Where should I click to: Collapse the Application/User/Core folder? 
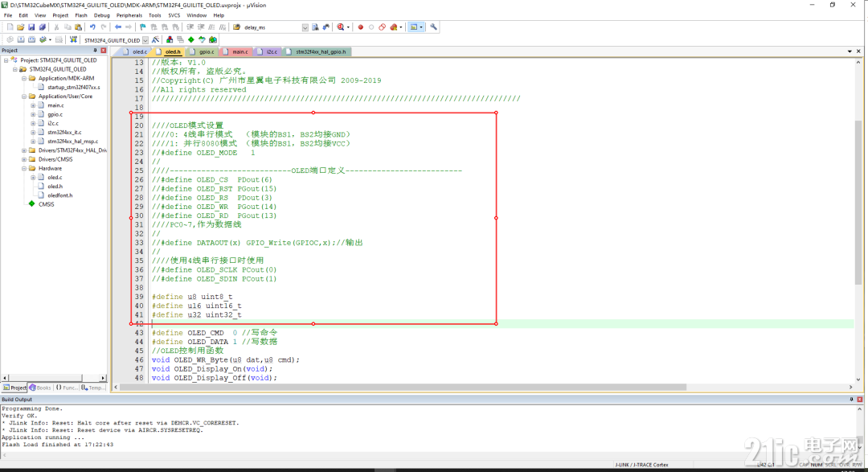pyautogui.click(x=24, y=96)
